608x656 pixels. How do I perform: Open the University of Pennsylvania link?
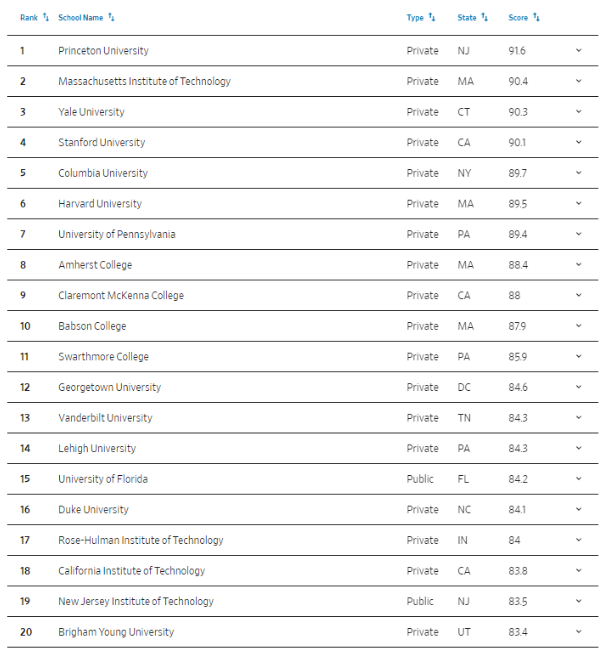coord(116,234)
